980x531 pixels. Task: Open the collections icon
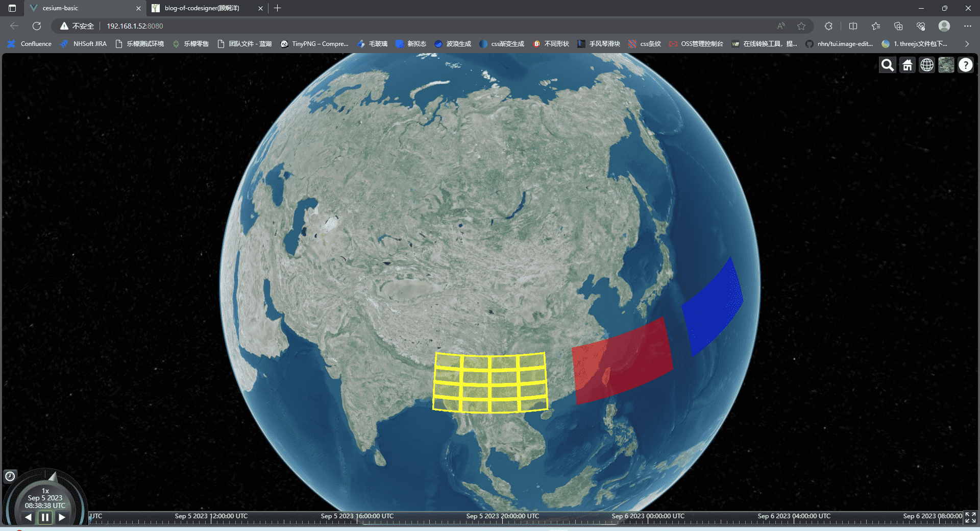(x=898, y=26)
